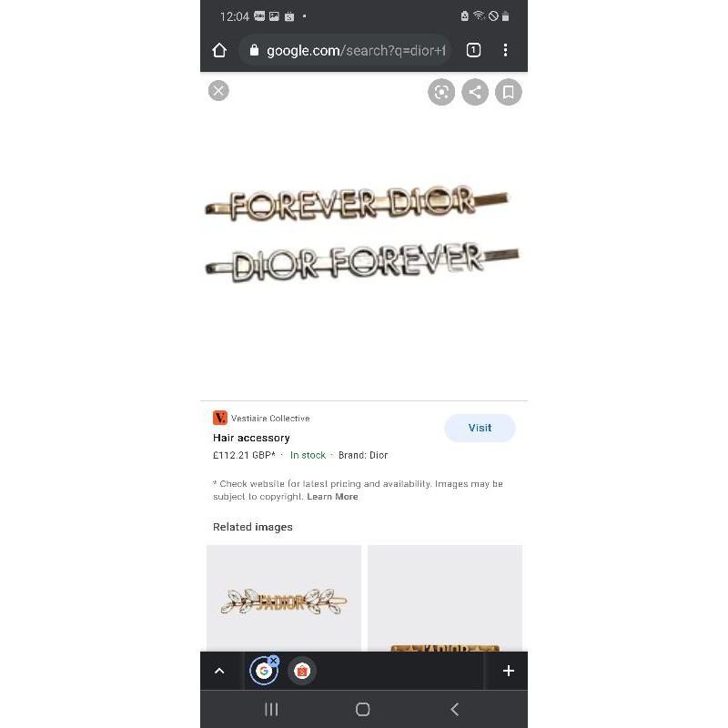Click the Visit button for Vestiaire Collective
Viewport: 728px width, 728px height.
click(480, 428)
